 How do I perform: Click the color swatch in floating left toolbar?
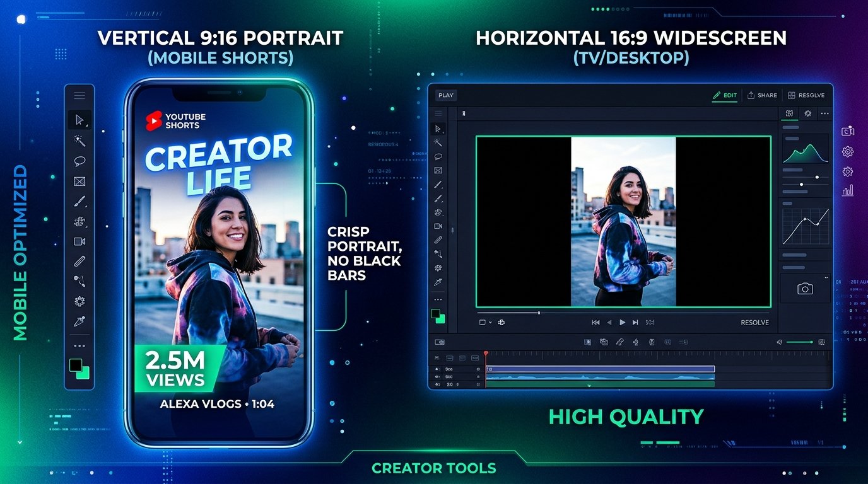(x=79, y=369)
